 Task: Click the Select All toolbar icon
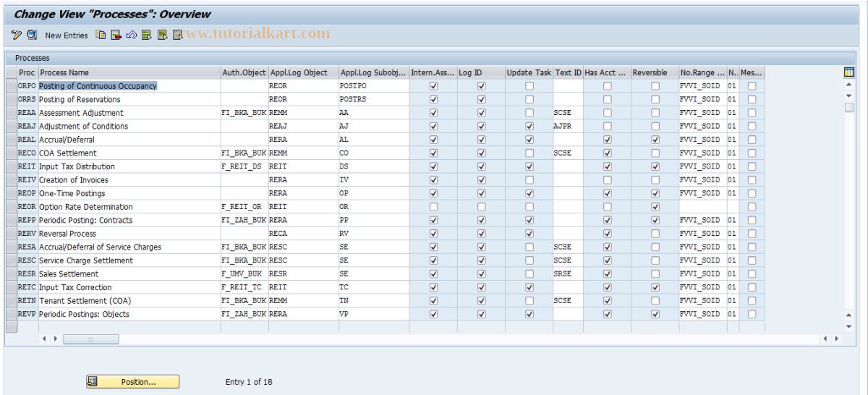[x=146, y=35]
